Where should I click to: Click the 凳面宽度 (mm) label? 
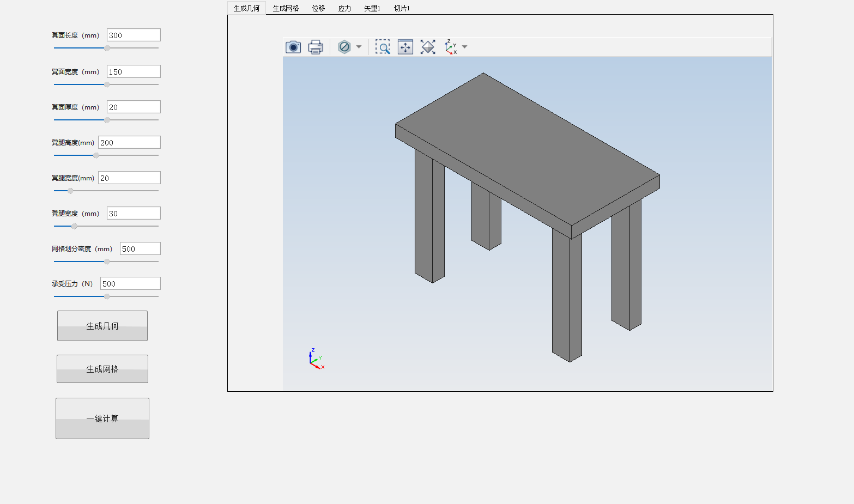point(75,72)
